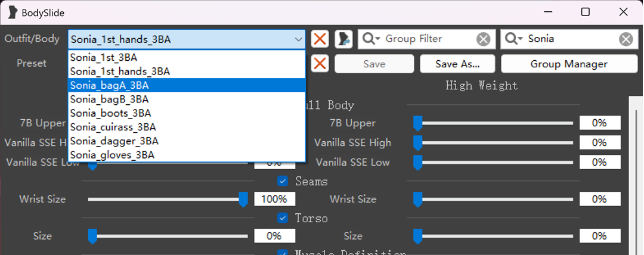
Task: Click the BodySlide app icon in title bar
Action: click(x=12, y=12)
